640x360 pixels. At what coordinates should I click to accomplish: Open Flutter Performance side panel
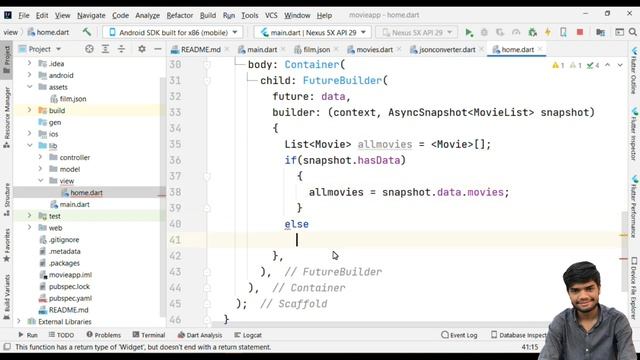[634, 207]
